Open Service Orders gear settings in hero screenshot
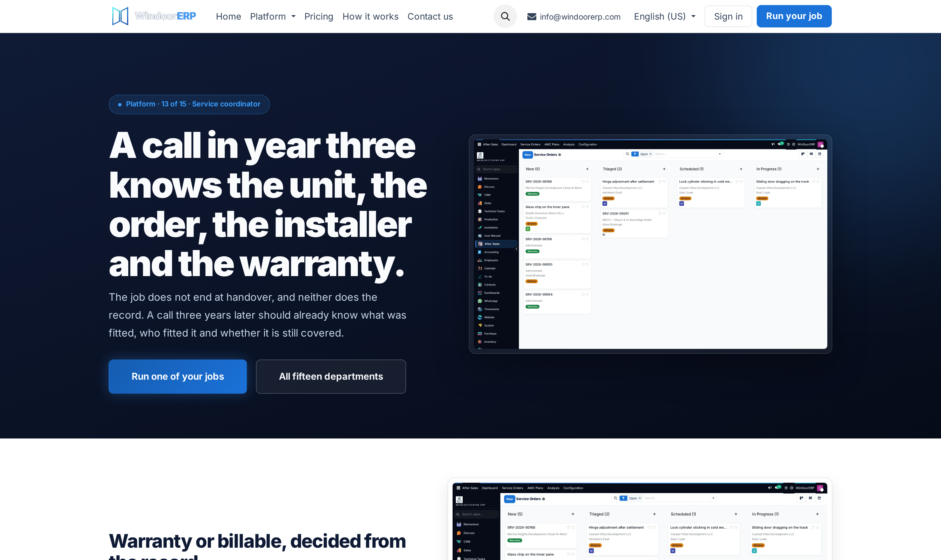Viewport: 941px width, 560px height. [x=559, y=155]
